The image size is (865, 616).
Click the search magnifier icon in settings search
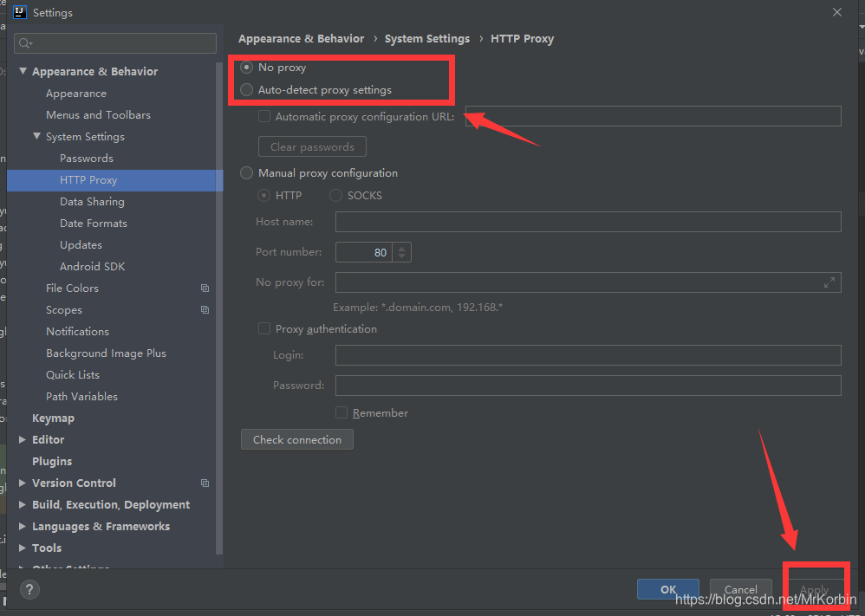(x=25, y=43)
